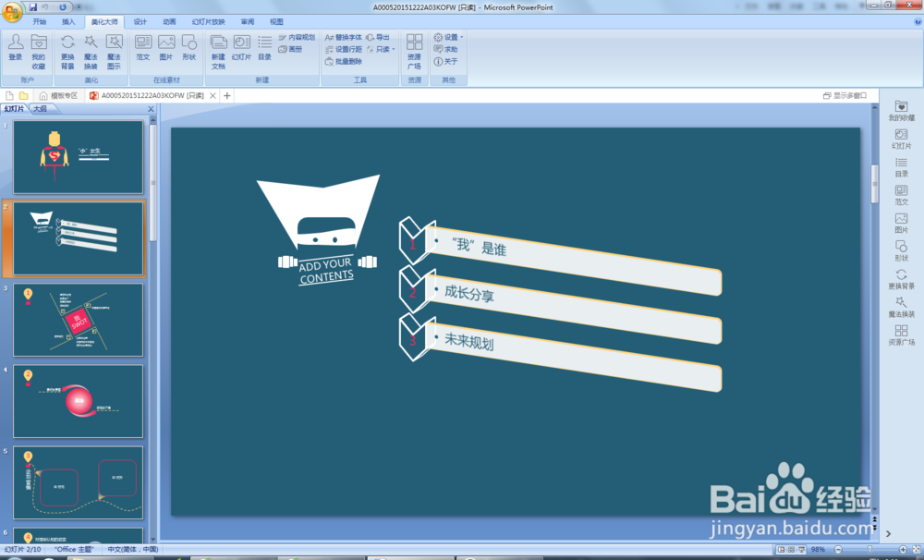
Task: Open 我的收藏 in the ribbon 账户 group
Action: [38, 51]
